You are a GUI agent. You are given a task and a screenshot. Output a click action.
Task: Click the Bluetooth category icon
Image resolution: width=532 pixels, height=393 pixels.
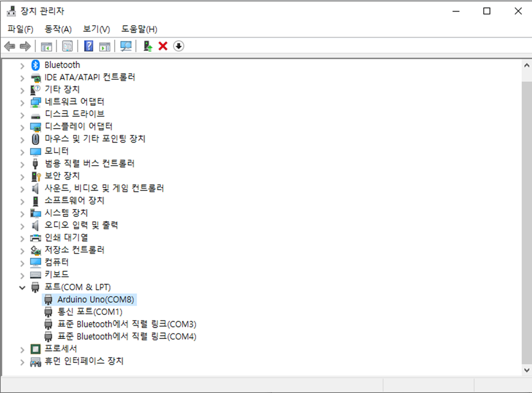[x=35, y=65]
